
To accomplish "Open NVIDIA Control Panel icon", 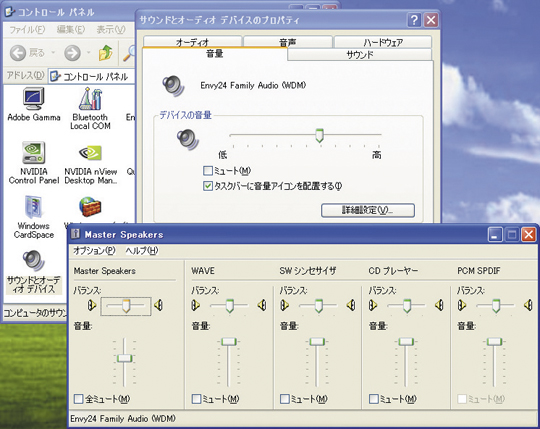I will click(x=33, y=153).
